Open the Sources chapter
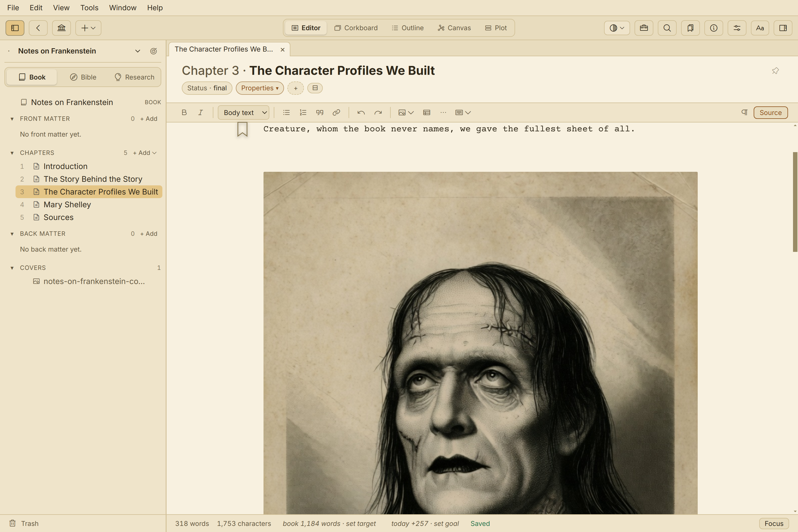The width and height of the screenshot is (798, 532). pos(89,217)
